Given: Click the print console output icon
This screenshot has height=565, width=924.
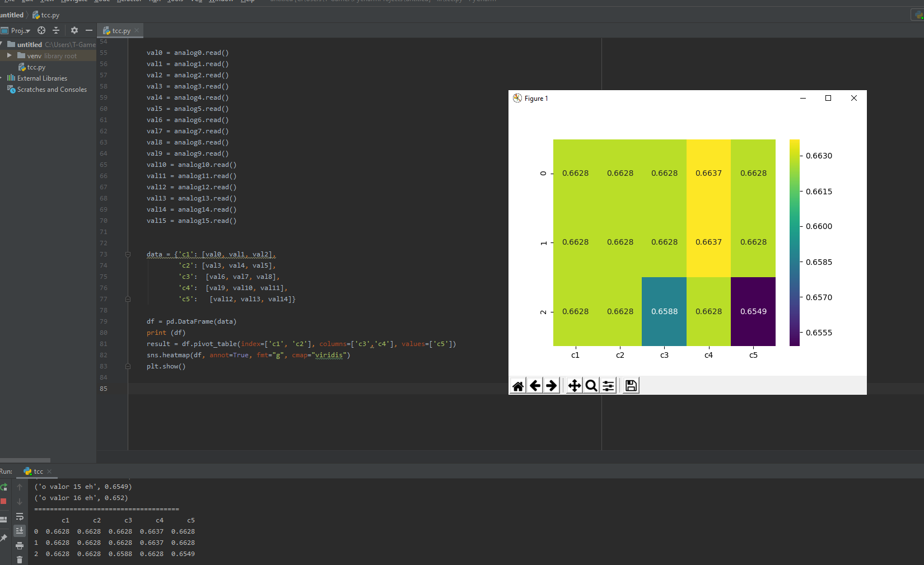Looking at the screenshot, I should coord(20,546).
